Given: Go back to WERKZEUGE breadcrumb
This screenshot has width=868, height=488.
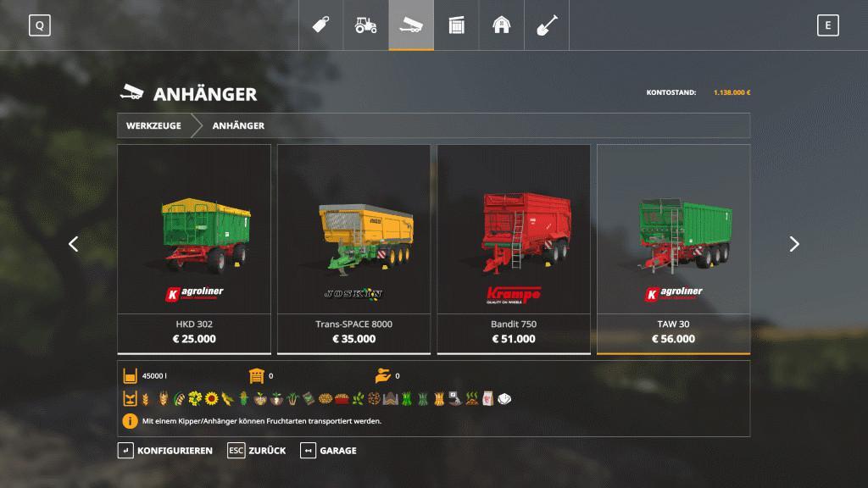Looking at the screenshot, I should (x=153, y=125).
